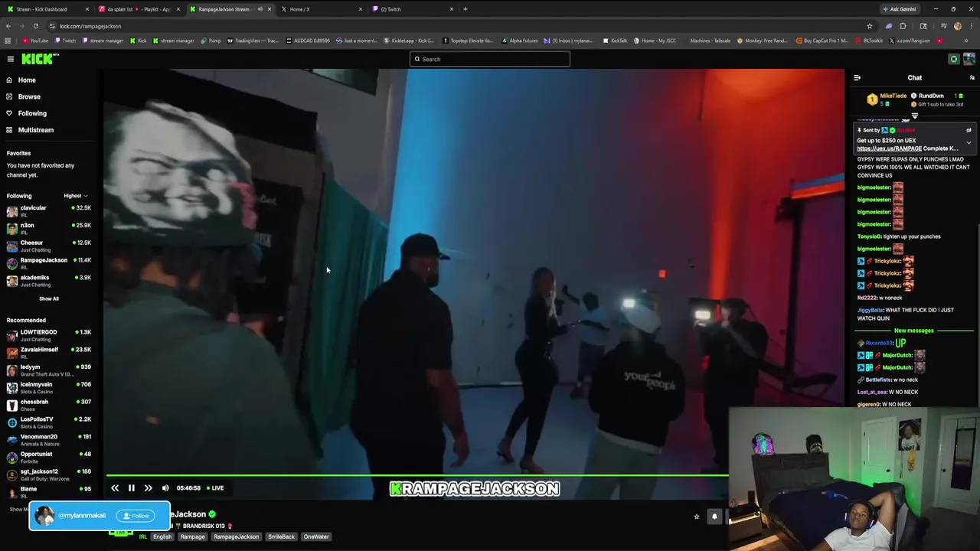This screenshot has height=551, width=980.
Task: Reload the page
Action: [35, 26]
